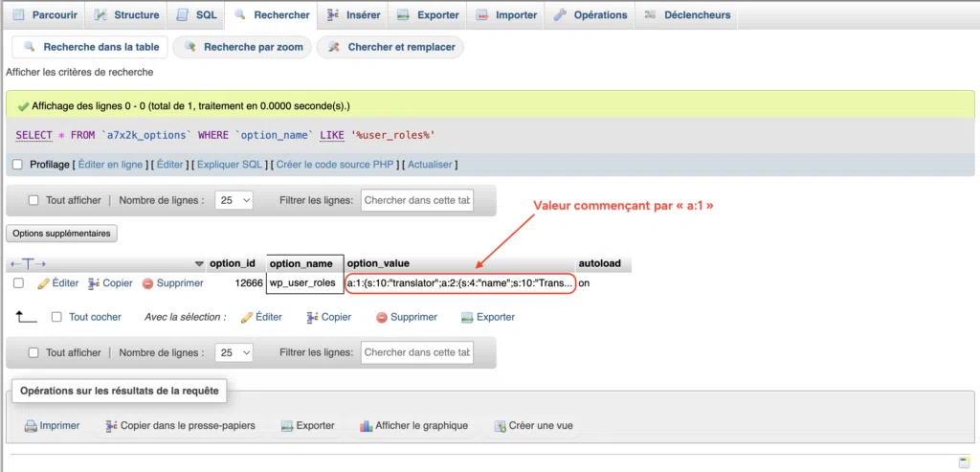Click the Imprimer printer icon
980x472 pixels.
(x=31, y=426)
